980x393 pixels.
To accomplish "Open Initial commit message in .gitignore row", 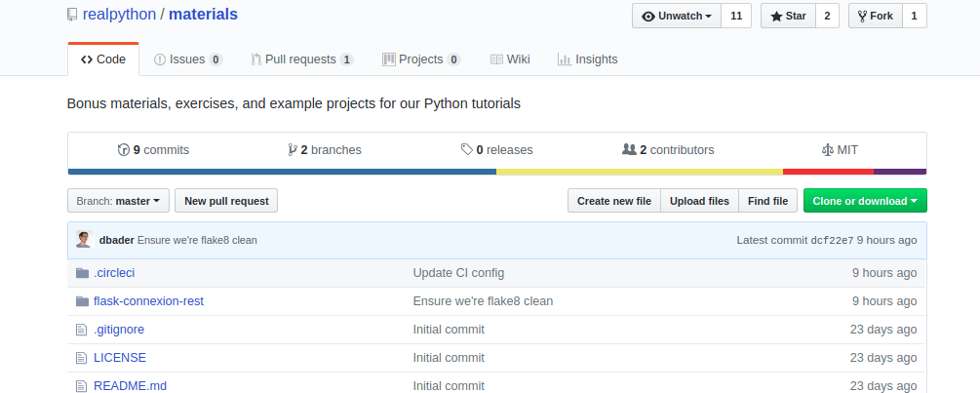I will coord(449,330).
